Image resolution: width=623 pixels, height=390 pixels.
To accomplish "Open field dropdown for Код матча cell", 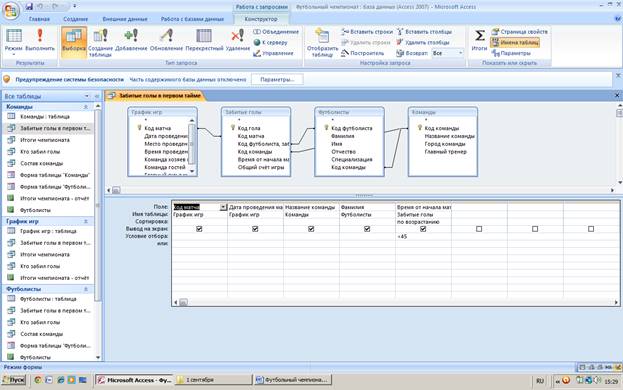I will [x=223, y=207].
